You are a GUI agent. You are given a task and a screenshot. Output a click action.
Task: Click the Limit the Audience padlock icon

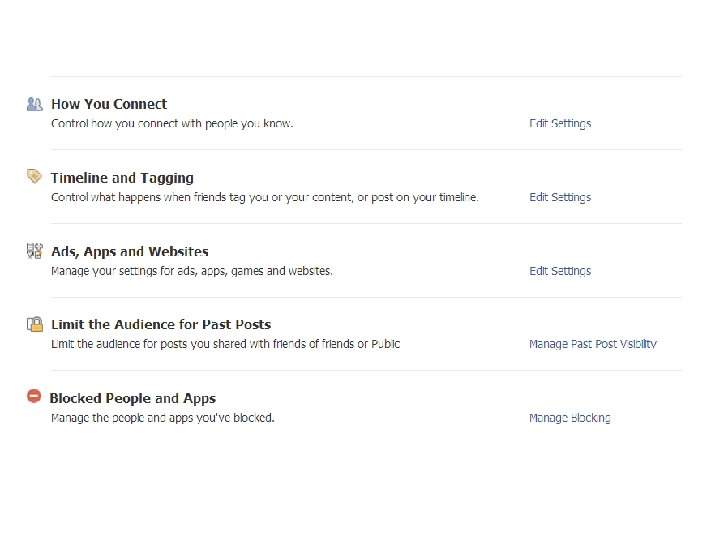[x=35, y=324]
